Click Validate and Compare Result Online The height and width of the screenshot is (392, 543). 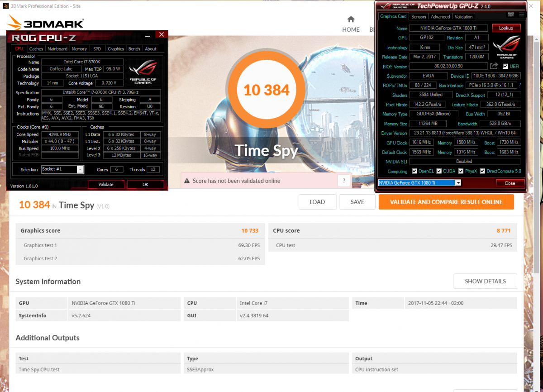446,202
